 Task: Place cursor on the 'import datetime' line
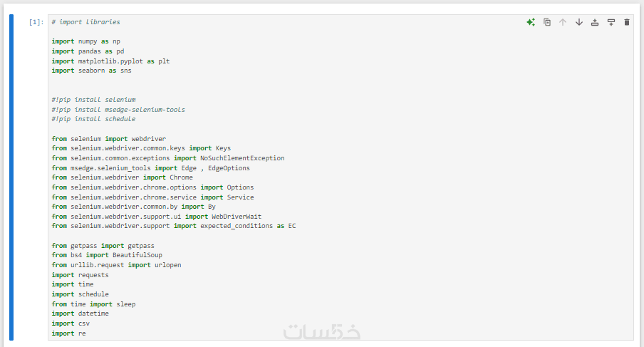(80, 314)
